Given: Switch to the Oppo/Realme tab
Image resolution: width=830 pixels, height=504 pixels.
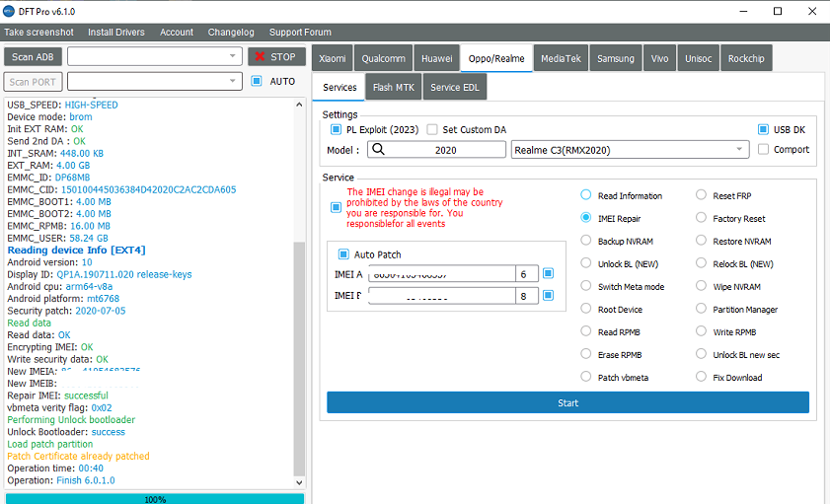Looking at the screenshot, I should coord(496,58).
